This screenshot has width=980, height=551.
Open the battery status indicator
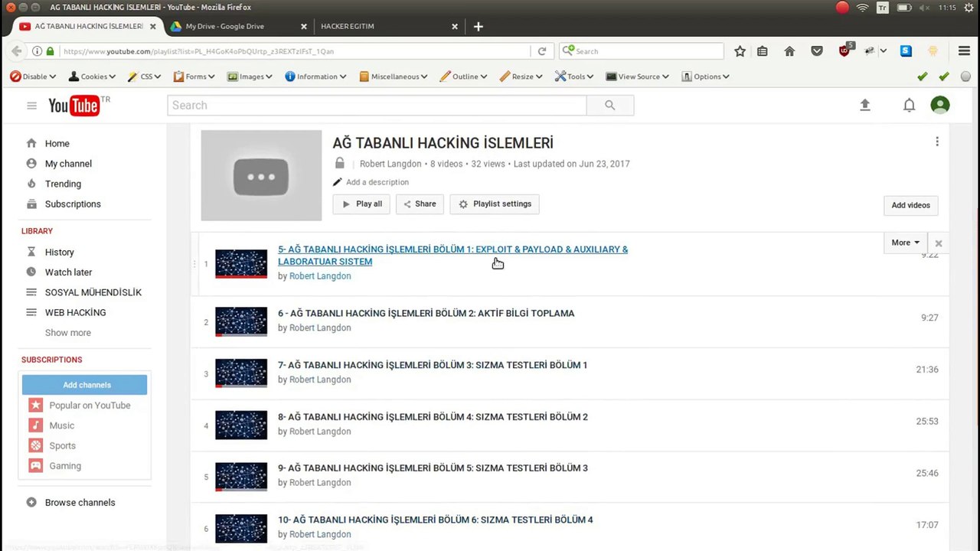pos(903,8)
